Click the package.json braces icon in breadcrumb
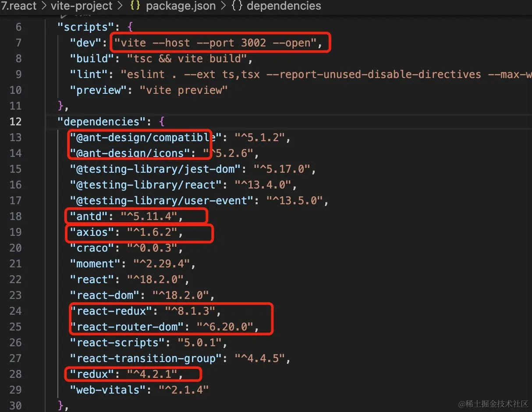 (136, 6)
